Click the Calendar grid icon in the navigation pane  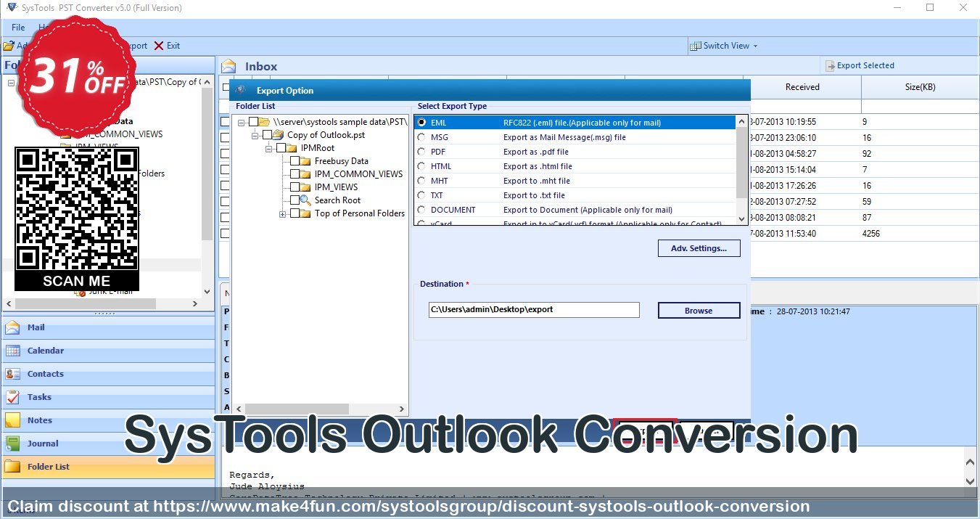click(x=12, y=351)
